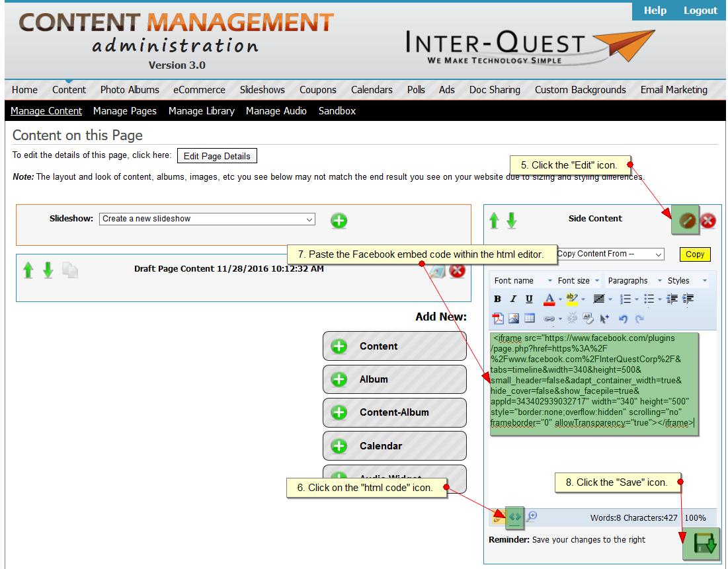The image size is (728, 569).
Task: Click the Save floppy disk icon
Action: pyautogui.click(x=701, y=543)
